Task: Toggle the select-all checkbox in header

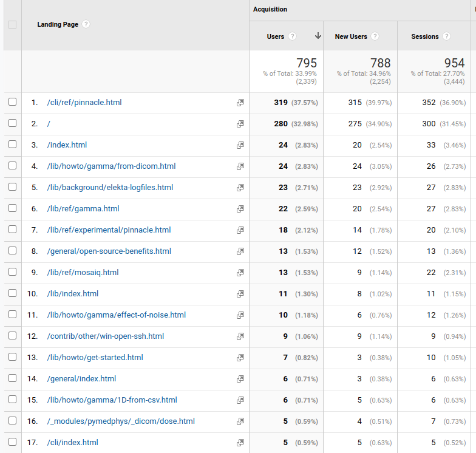Action: pos(12,24)
